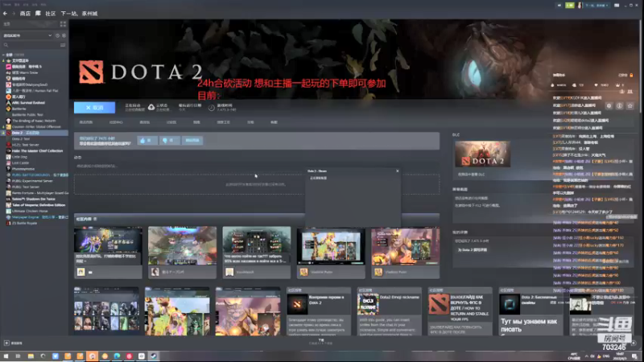The height and width of the screenshot is (362, 644).
Task: Go back with the navigation arrow
Action: [x=5, y=14]
